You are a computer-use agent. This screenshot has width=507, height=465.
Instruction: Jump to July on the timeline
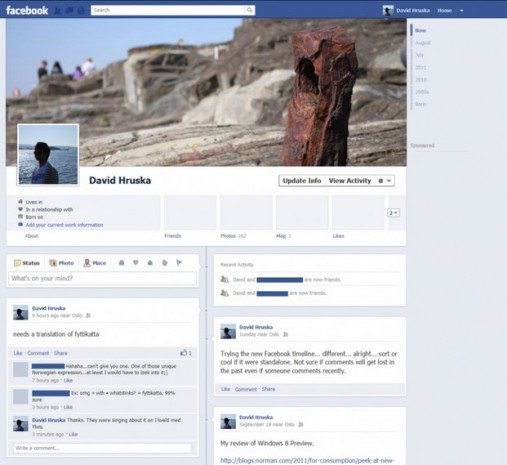[x=419, y=55]
